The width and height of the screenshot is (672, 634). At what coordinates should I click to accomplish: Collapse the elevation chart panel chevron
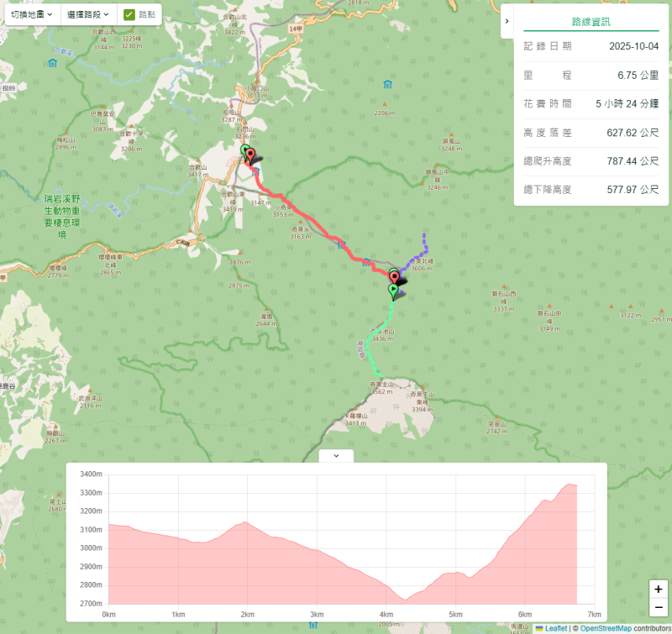(336, 456)
